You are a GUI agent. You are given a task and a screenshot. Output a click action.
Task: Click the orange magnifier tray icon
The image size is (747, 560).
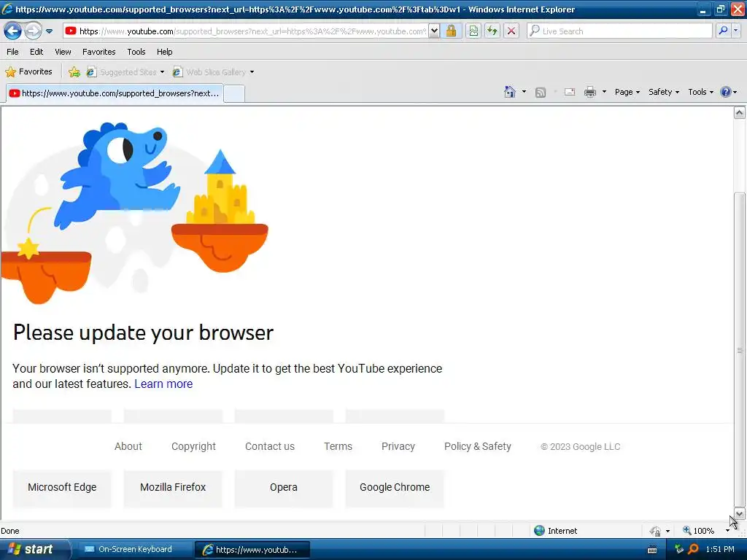[x=693, y=549]
